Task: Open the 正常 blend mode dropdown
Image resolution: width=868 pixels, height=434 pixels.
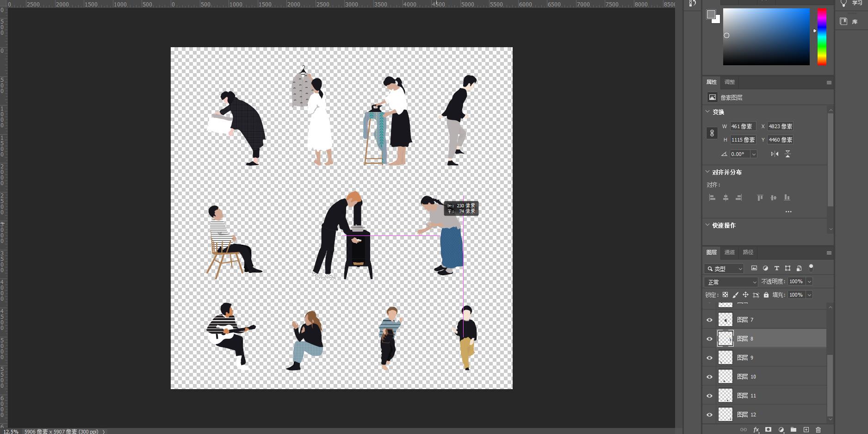Action: pyautogui.click(x=731, y=282)
